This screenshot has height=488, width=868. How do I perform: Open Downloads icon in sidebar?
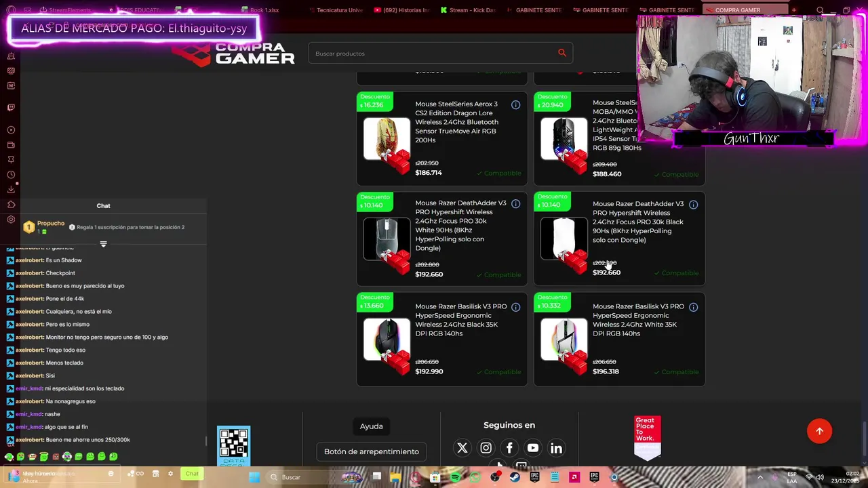coord(11,190)
